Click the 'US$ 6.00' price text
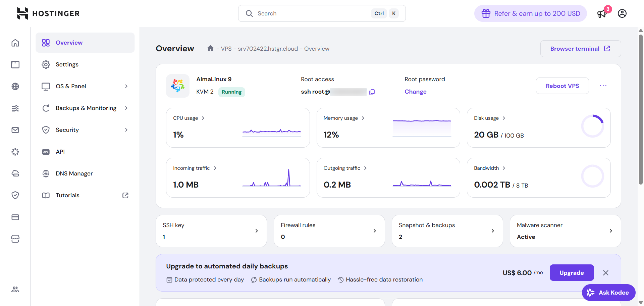The width and height of the screenshot is (644, 306). point(517,273)
